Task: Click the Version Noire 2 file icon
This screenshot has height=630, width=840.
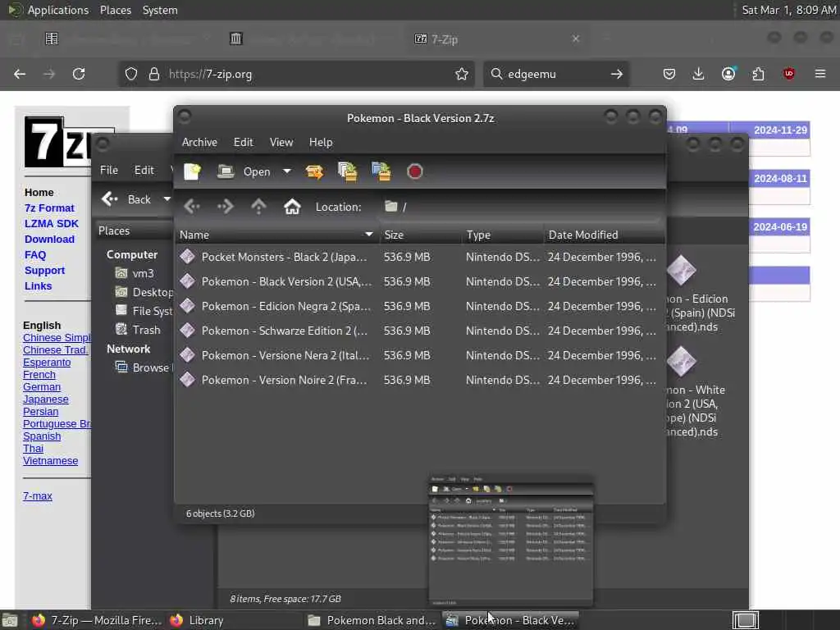Action: (188, 380)
